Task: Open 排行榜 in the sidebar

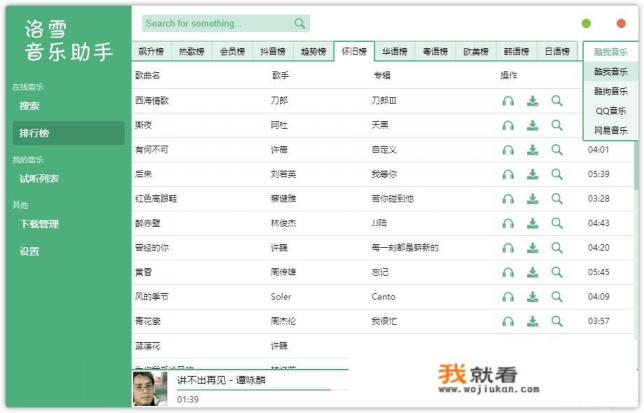Action: [x=68, y=133]
